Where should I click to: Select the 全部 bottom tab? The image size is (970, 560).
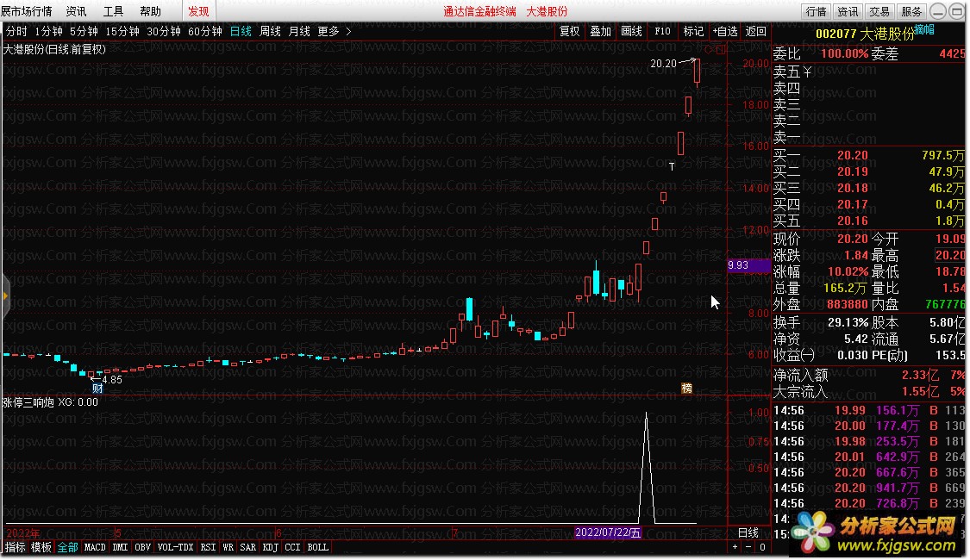click(67, 548)
